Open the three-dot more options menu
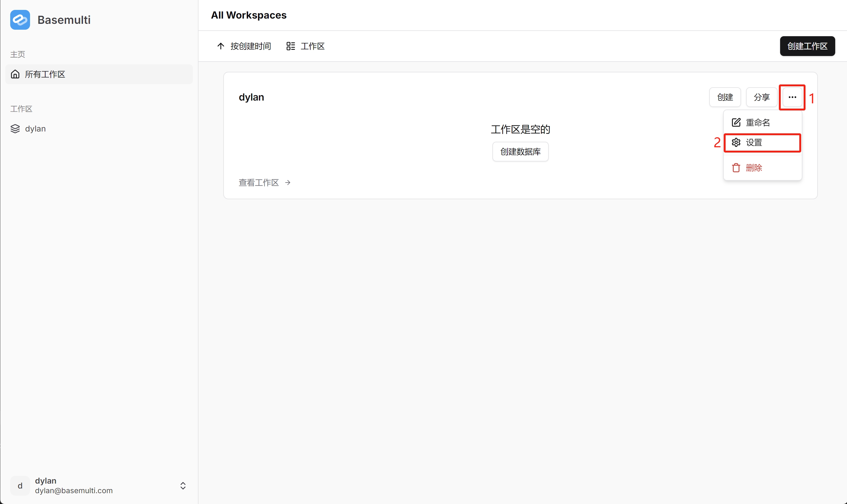The width and height of the screenshot is (847, 504). 792,97
